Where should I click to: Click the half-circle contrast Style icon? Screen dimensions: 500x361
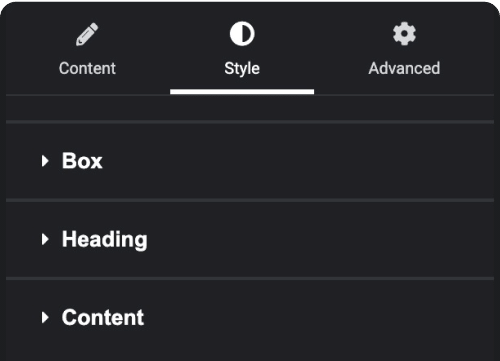point(242,34)
